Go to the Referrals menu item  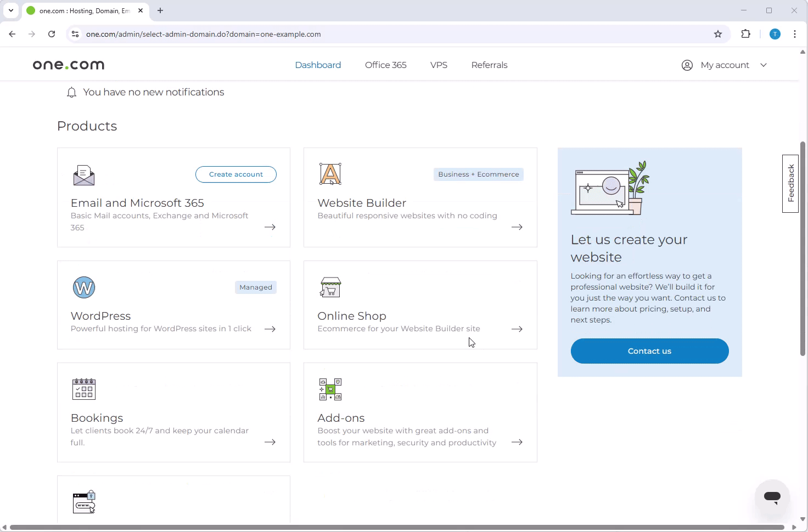pos(489,65)
